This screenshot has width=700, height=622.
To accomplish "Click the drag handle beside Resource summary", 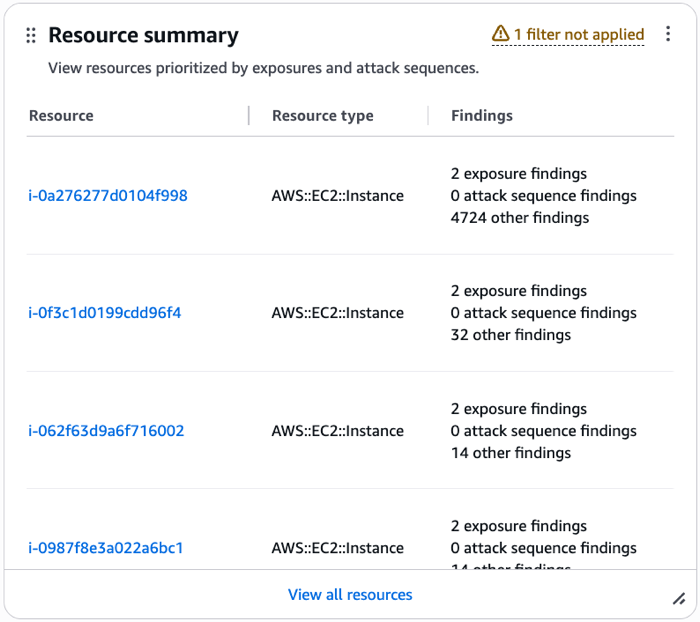I will [x=31, y=36].
